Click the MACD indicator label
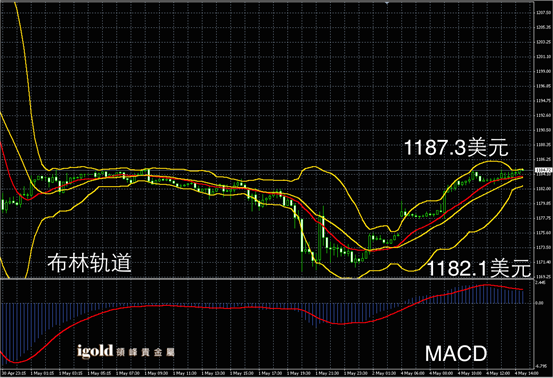The image size is (553, 378). 456,354
